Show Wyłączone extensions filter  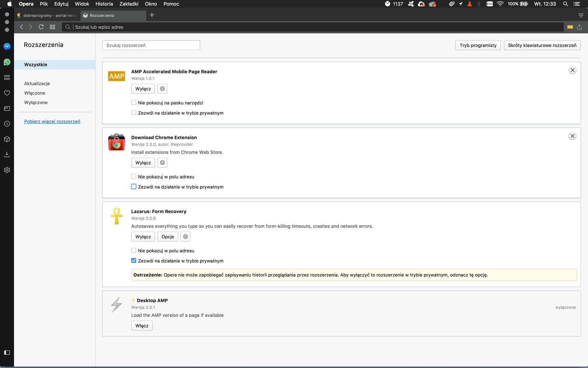[x=36, y=102]
